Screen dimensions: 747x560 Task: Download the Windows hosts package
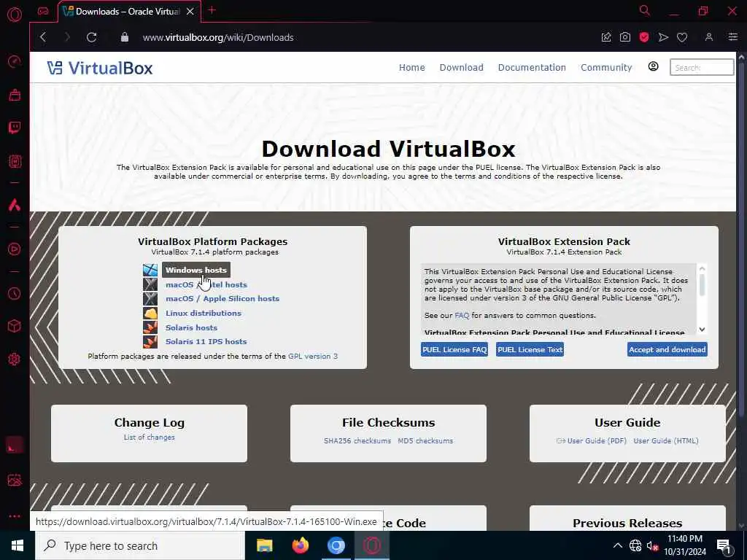[196, 270]
